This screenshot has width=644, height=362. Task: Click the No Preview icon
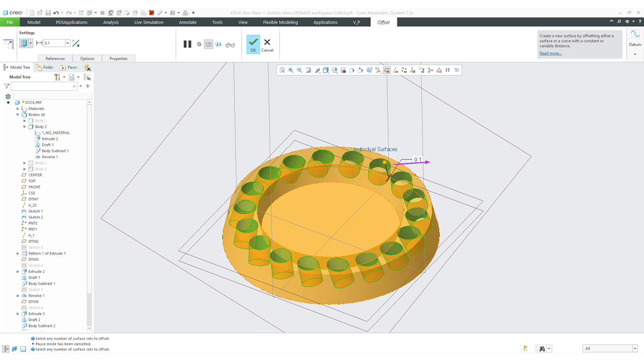199,44
